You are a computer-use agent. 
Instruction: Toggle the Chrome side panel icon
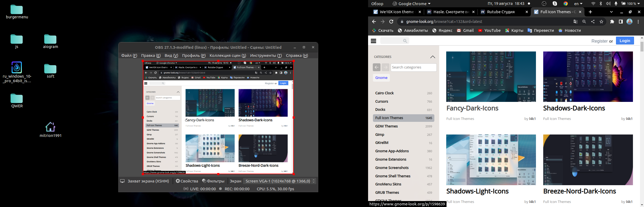[x=621, y=22]
